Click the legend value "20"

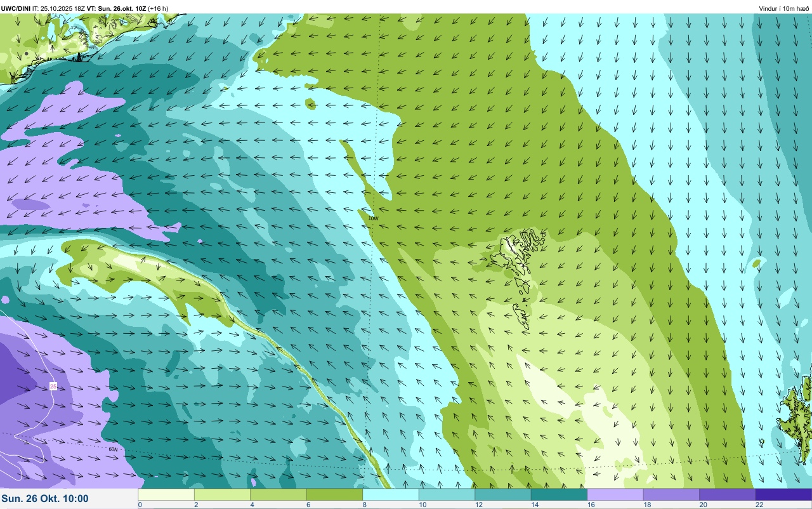point(704,505)
